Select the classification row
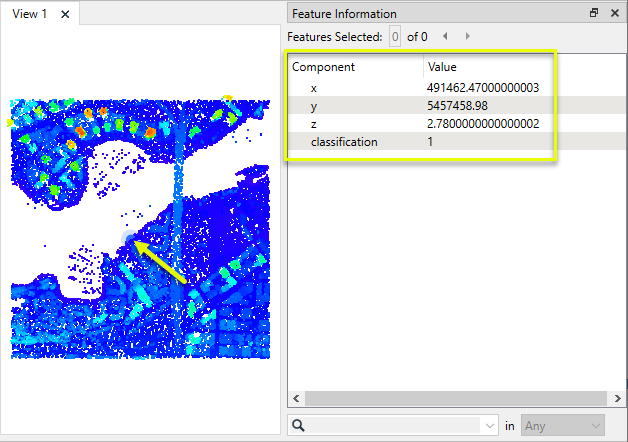The image size is (628, 442). click(344, 142)
